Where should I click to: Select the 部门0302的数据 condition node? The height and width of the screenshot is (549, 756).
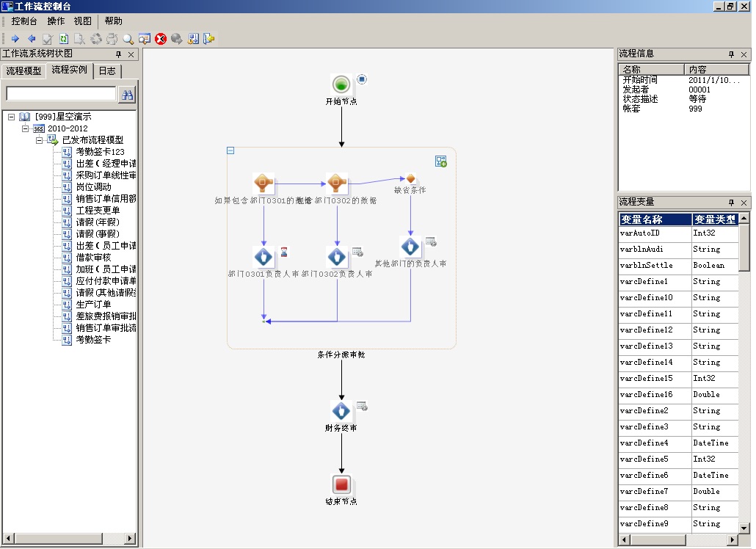click(337, 183)
